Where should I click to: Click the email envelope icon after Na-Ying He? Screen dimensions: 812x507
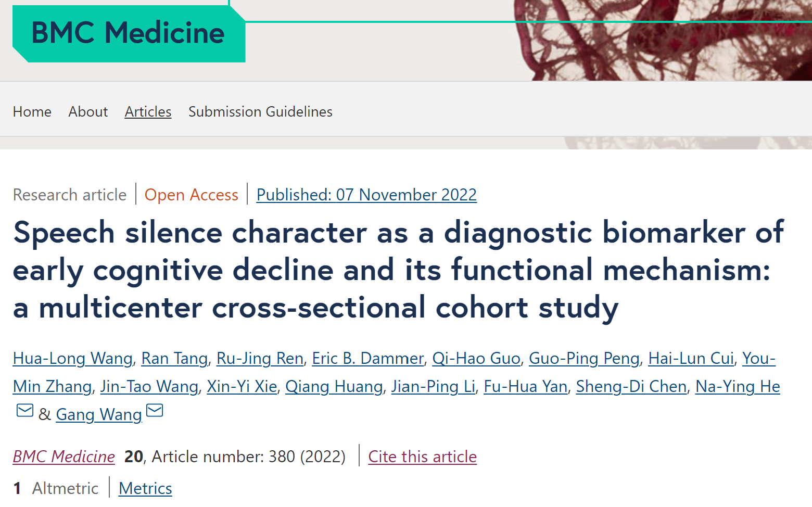[x=25, y=411]
